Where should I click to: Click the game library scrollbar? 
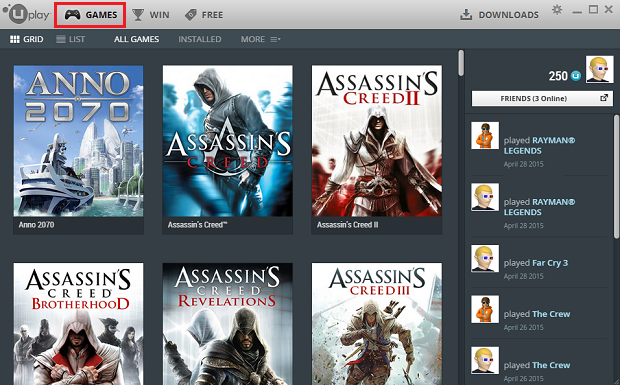point(461,62)
